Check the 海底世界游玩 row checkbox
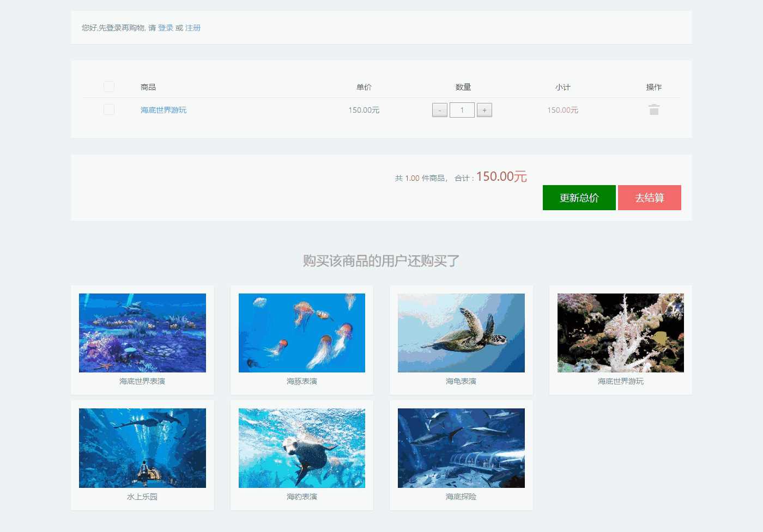The height and width of the screenshot is (532, 763). point(109,109)
